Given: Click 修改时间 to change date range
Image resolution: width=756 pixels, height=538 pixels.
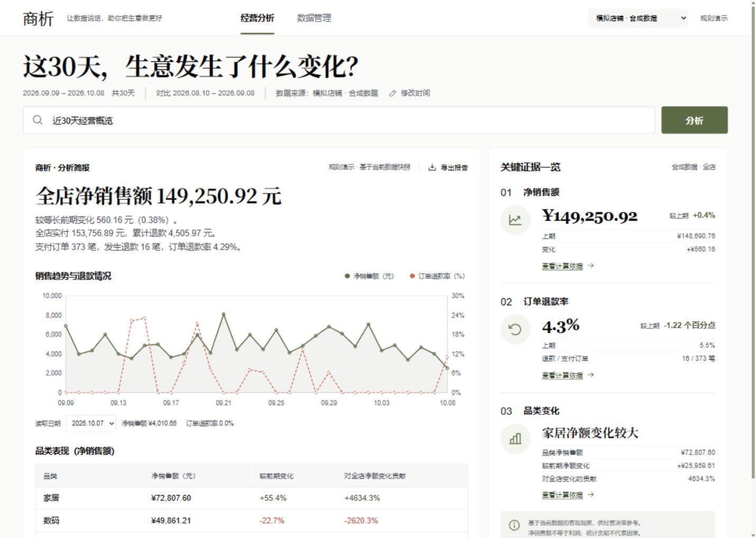Looking at the screenshot, I should click(415, 93).
